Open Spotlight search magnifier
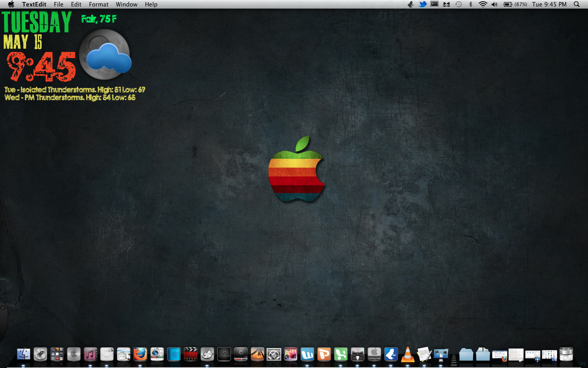Screen dimensions: 588x368 [x=577, y=4]
